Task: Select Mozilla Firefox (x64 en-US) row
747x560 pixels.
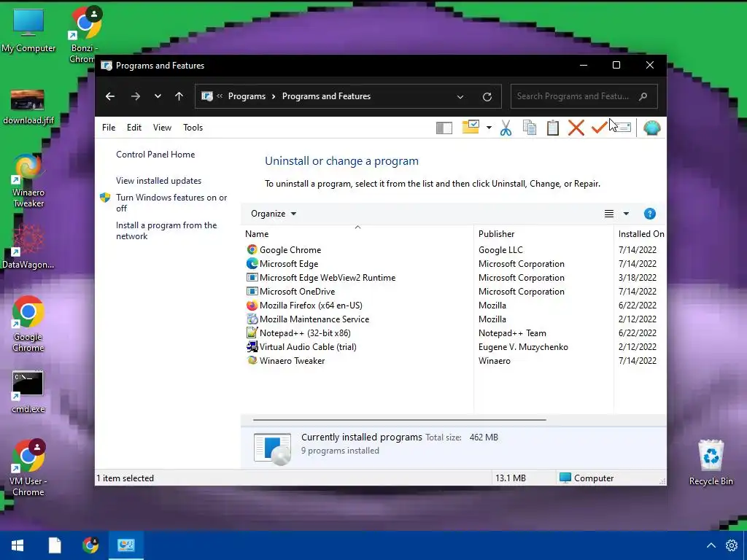Action: tap(311, 306)
